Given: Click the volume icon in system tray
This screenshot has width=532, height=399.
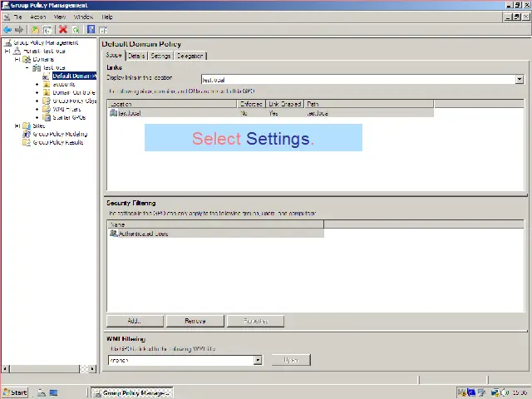Looking at the screenshot, I should [505, 392].
